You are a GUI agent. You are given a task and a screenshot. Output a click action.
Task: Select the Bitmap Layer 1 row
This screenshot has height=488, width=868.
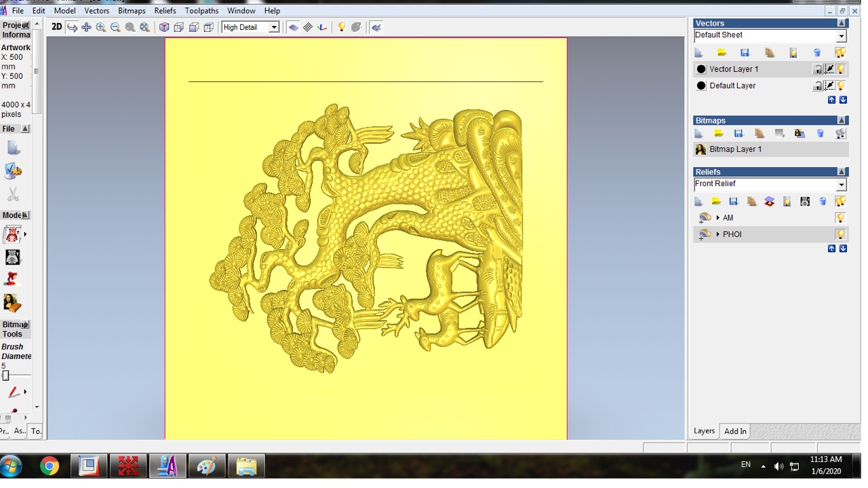[770, 149]
